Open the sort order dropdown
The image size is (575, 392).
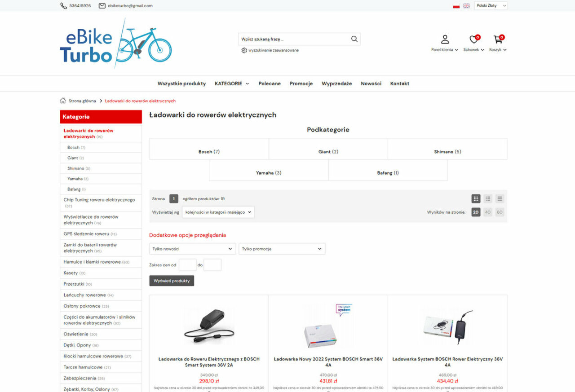click(218, 212)
